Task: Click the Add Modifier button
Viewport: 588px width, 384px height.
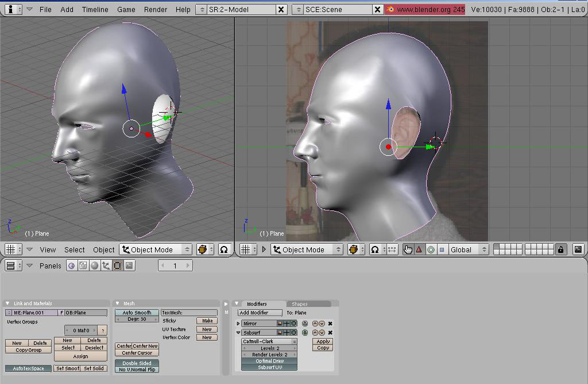Action: click(261, 313)
